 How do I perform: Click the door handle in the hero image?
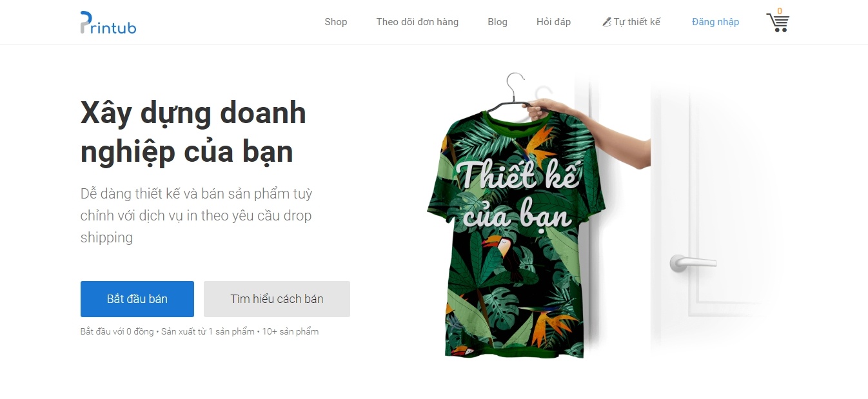[x=692, y=262]
